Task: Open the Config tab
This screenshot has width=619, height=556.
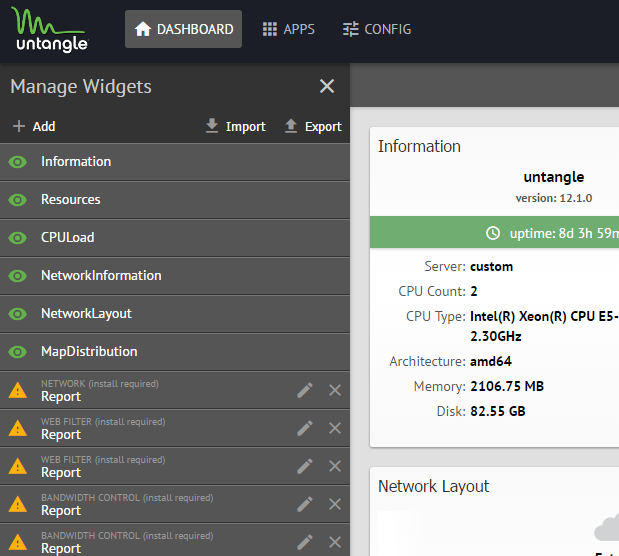Action: point(377,29)
